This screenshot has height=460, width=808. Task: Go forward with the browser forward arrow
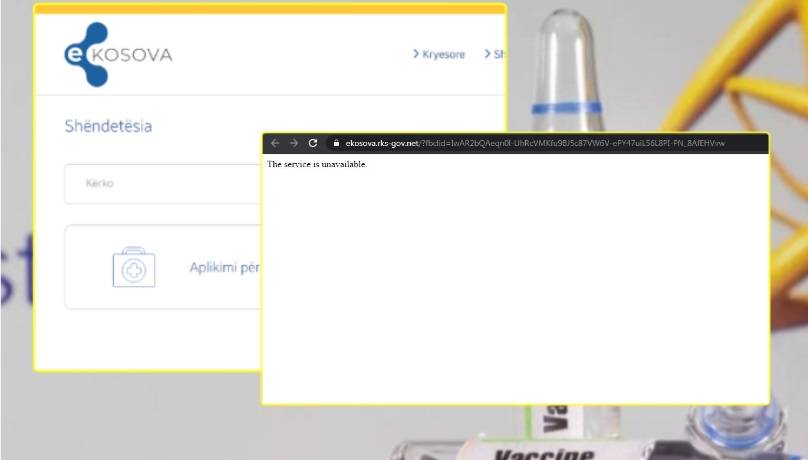coord(294,143)
